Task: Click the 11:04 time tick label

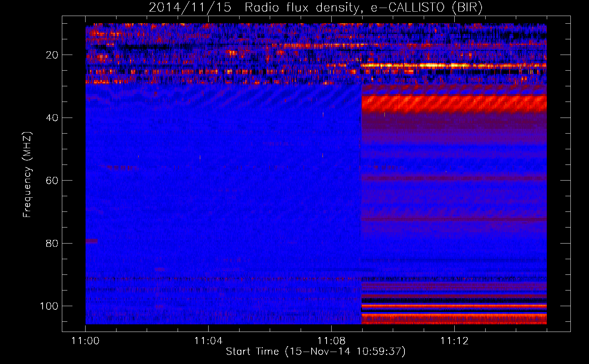Action: (x=209, y=341)
